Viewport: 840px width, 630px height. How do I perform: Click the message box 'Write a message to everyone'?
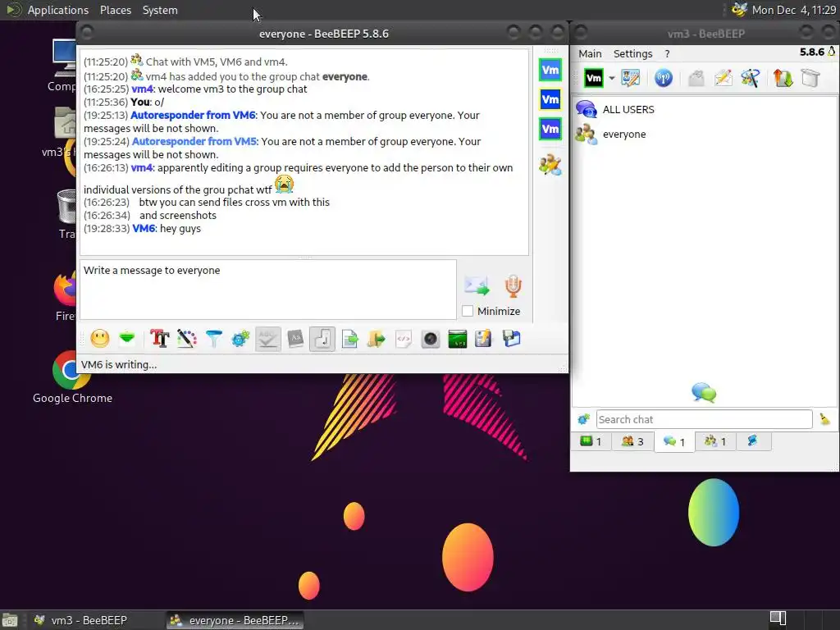268,290
